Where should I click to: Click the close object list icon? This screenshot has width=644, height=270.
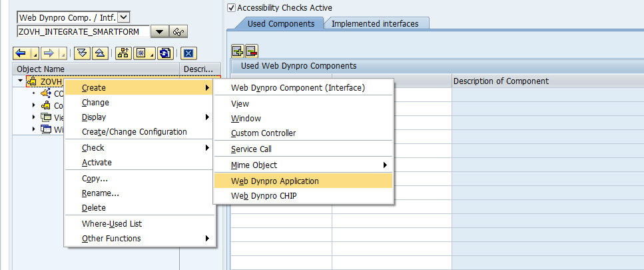click(x=188, y=53)
